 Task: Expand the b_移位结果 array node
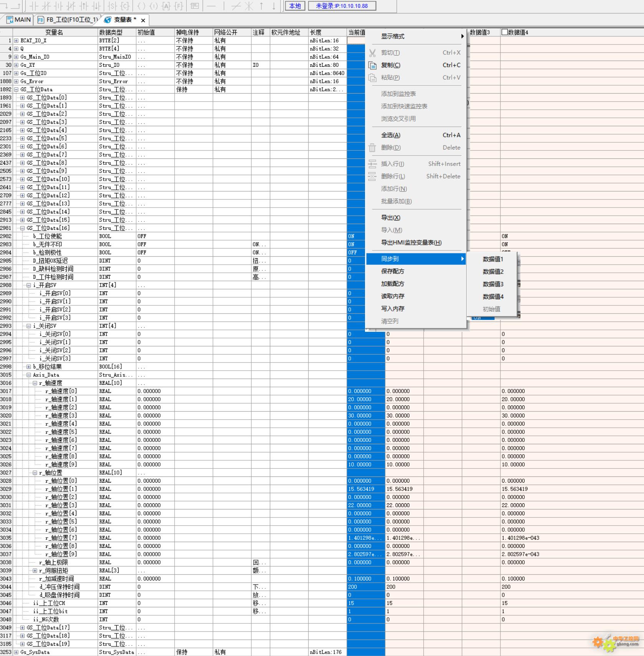point(28,367)
